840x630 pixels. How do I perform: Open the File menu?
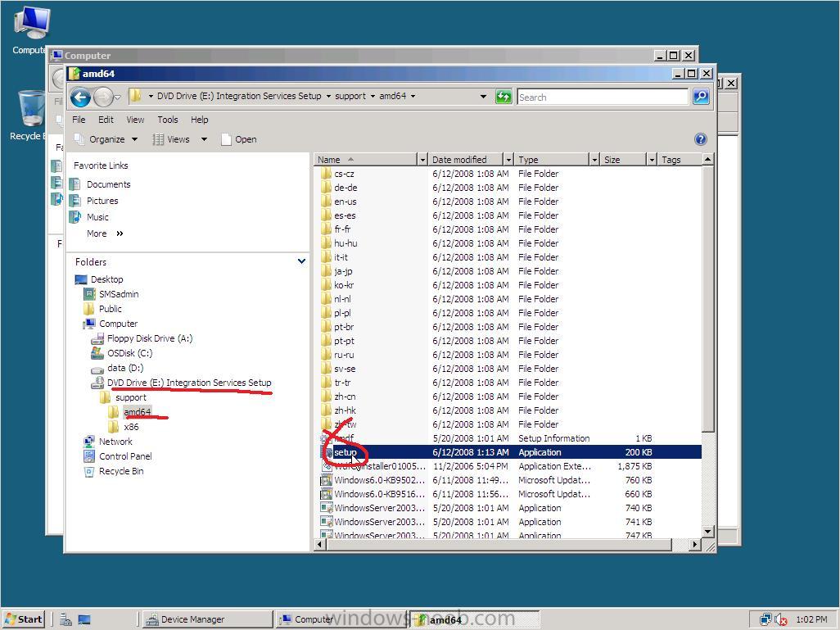coord(79,120)
